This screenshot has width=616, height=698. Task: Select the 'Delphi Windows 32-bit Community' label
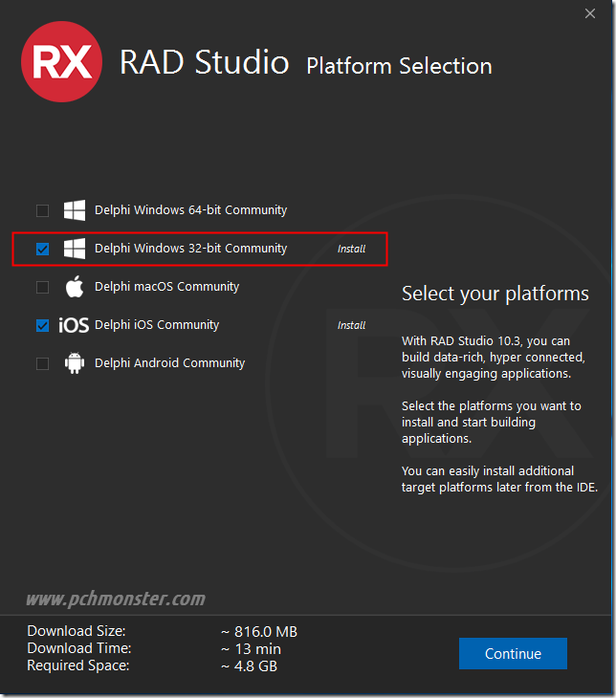(x=190, y=249)
